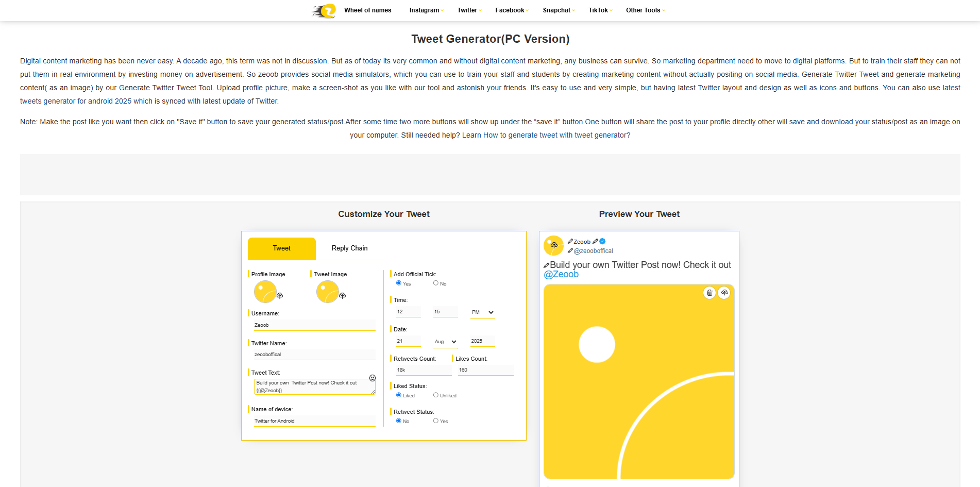Upload a replacement tweet image in preview
980x487 pixels.
click(x=724, y=292)
